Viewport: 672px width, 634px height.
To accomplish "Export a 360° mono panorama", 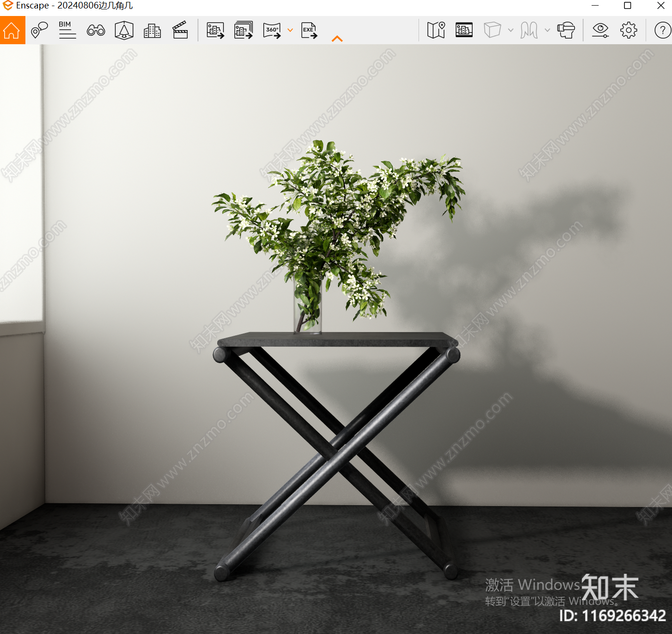I will pos(272,30).
